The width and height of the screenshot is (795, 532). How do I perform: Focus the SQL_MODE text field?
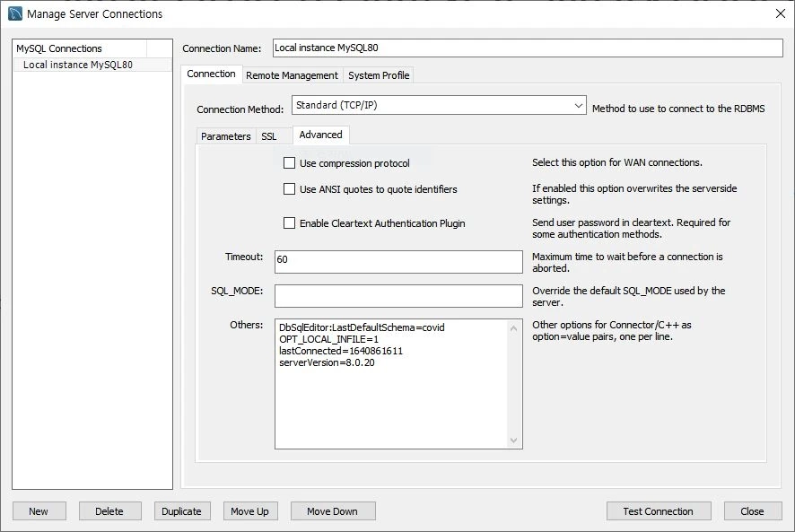pyautogui.click(x=397, y=296)
